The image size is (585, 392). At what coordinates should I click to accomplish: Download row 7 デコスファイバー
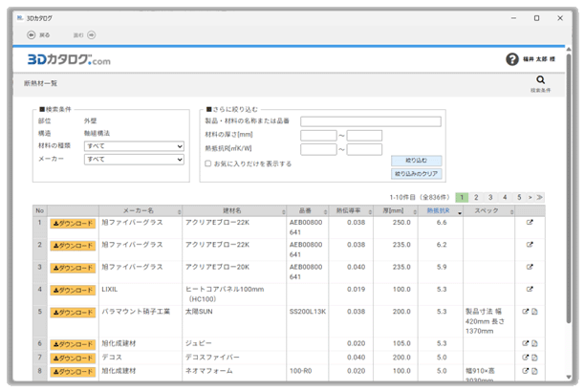pyautogui.click(x=73, y=359)
